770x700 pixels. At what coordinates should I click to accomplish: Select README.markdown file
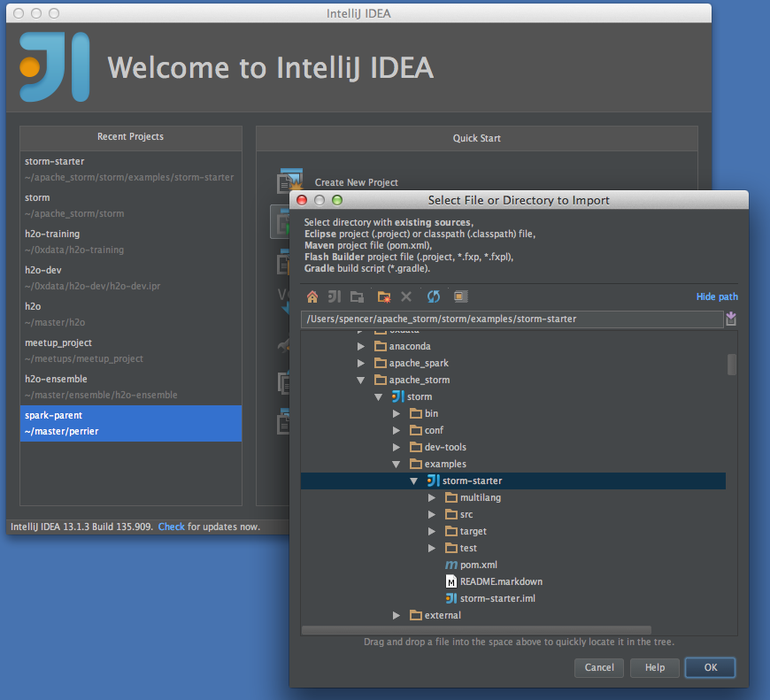[x=501, y=581]
